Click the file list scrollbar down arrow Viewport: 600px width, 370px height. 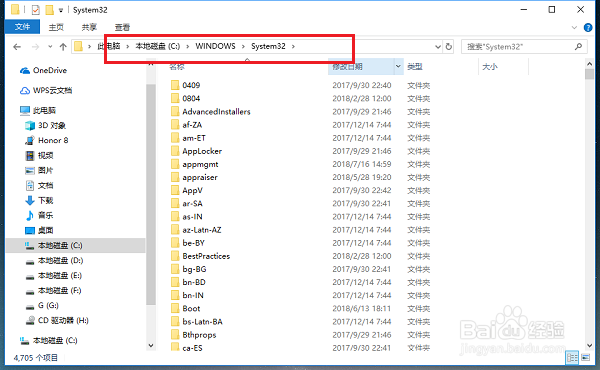pos(589,346)
